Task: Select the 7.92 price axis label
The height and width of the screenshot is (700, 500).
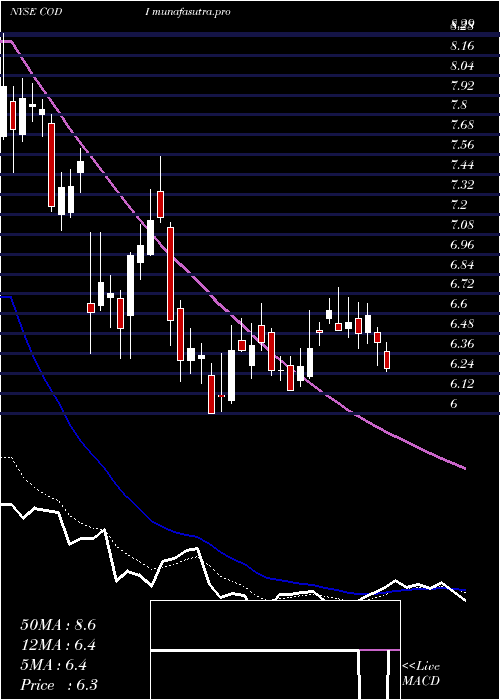Action: (x=462, y=85)
